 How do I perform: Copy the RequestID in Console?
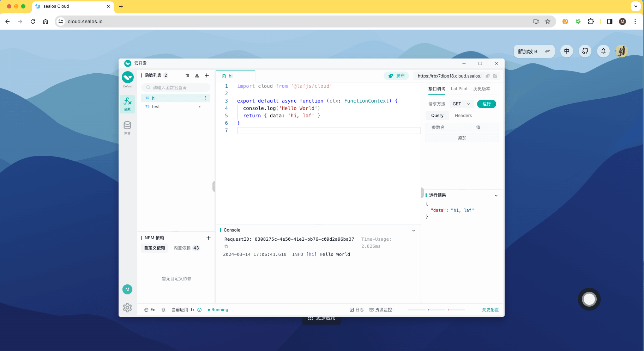[226, 246]
